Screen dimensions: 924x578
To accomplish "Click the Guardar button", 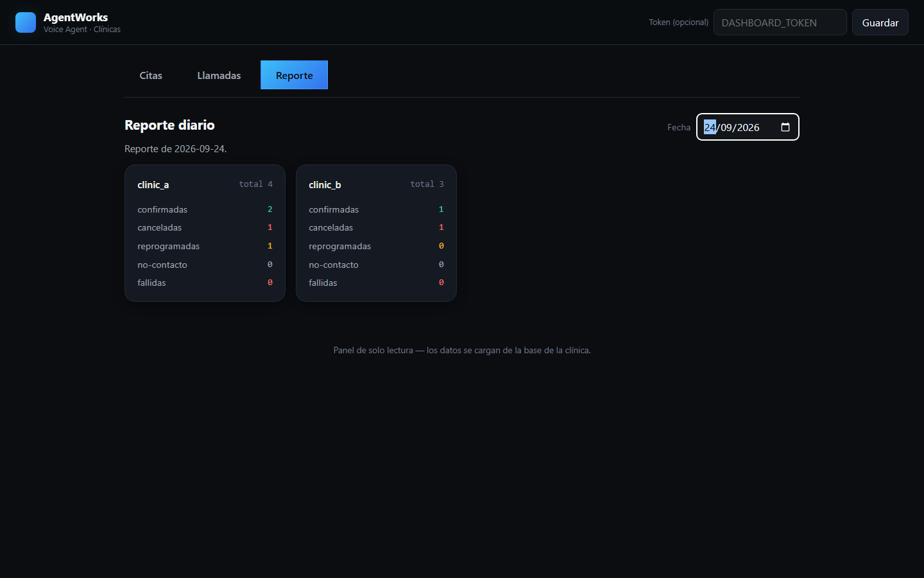I will [x=880, y=22].
